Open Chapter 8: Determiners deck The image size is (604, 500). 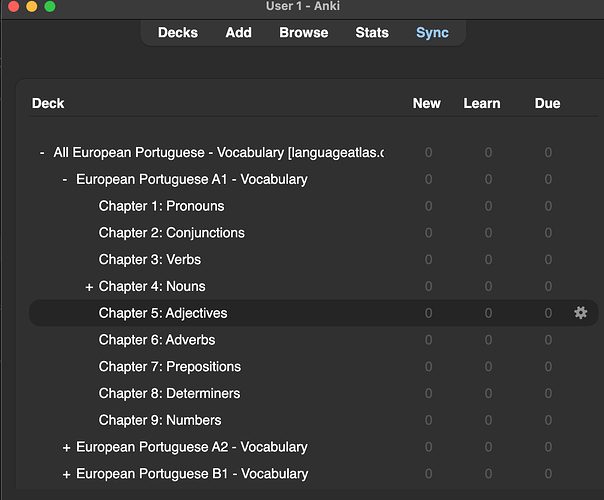(x=169, y=393)
